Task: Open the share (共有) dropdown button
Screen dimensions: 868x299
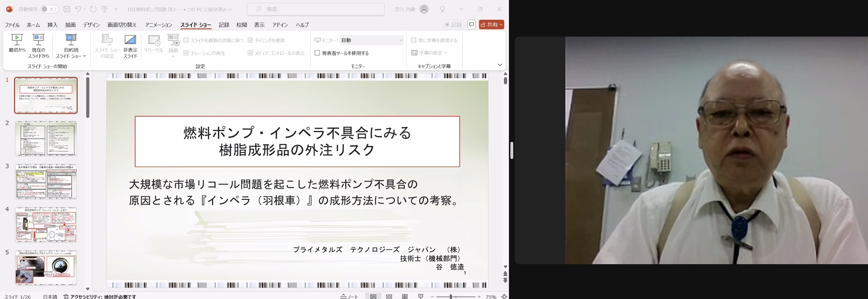Action: point(491,24)
